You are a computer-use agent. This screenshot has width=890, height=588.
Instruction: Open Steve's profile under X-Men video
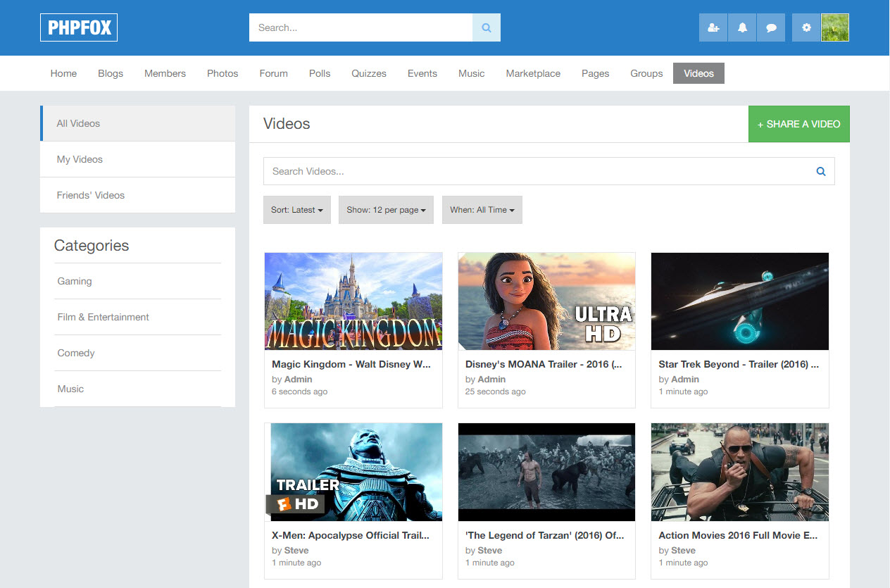tap(296, 550)
